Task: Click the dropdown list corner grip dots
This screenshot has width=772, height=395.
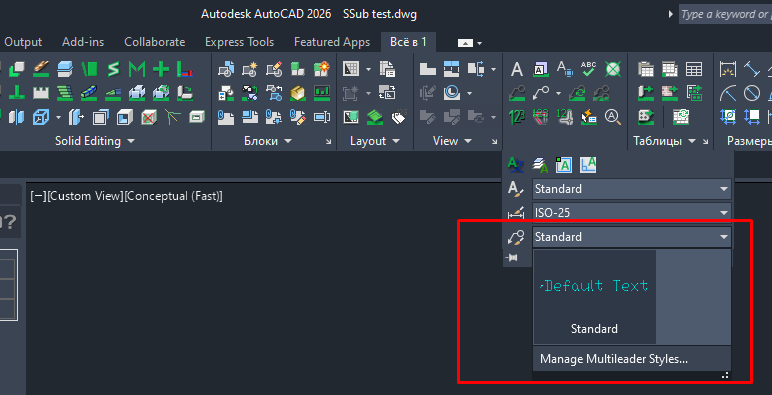Action: 725,375
